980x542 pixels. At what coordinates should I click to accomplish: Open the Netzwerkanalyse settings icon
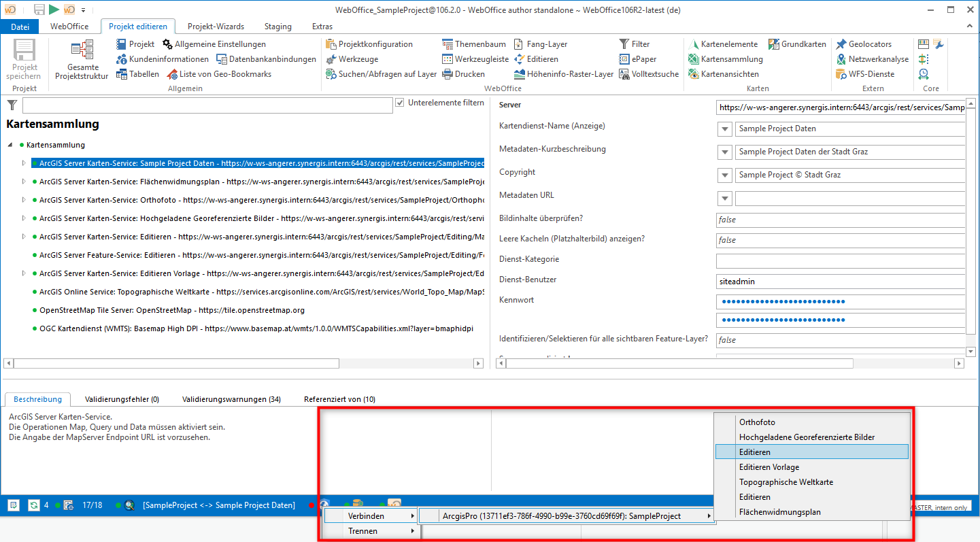point(841,58)
